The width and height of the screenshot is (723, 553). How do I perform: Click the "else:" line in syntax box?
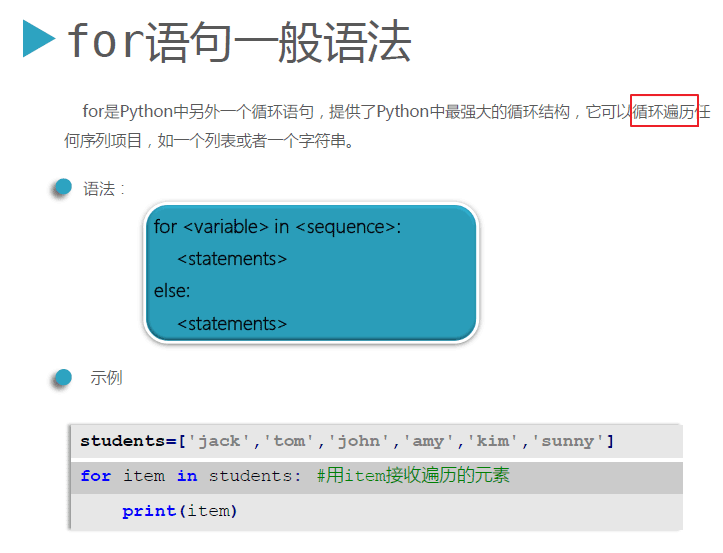click(x=172, y=291)
